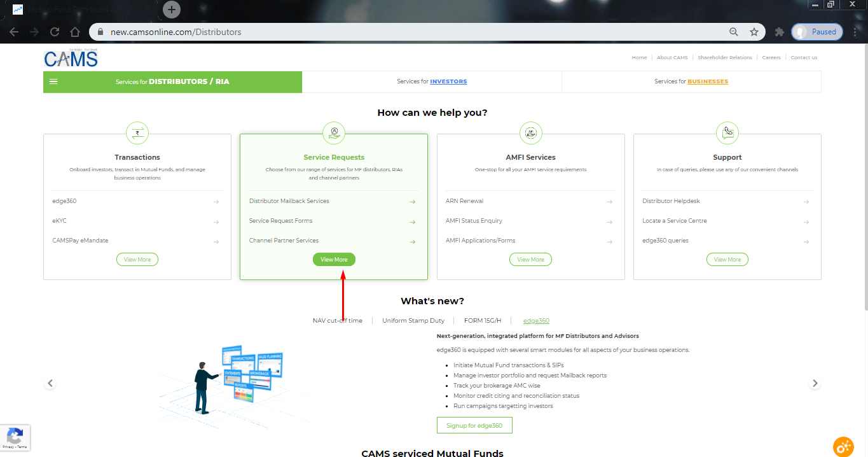Image resolution: width=868 pixels, height=457 pixels.
Task: Open AMFI Status Enquiry link
Action: [x=474, y=221]
